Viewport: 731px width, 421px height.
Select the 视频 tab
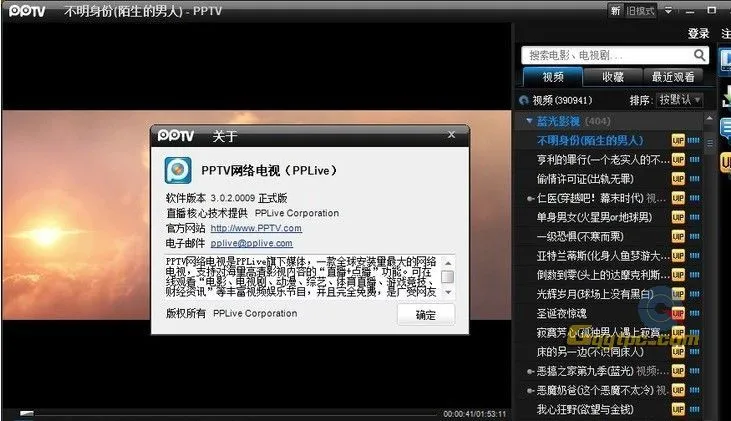point(553,77)
